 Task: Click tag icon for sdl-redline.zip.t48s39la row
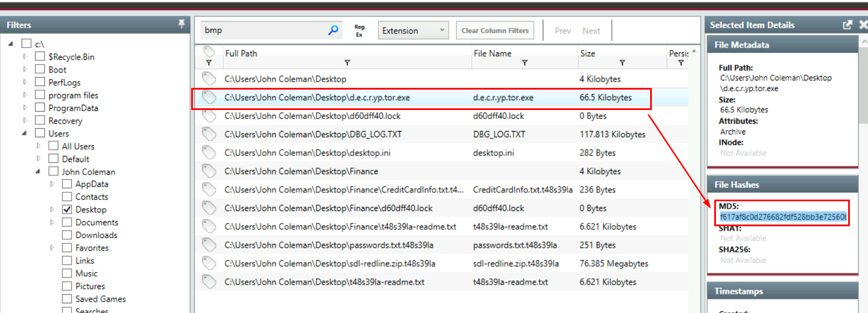coord(209,263)
